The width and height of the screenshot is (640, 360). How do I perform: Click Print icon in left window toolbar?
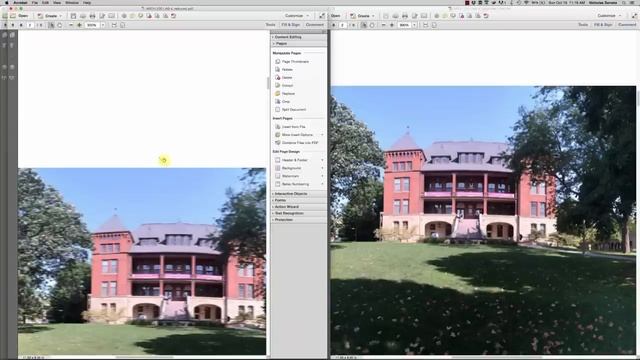(92, 16)
